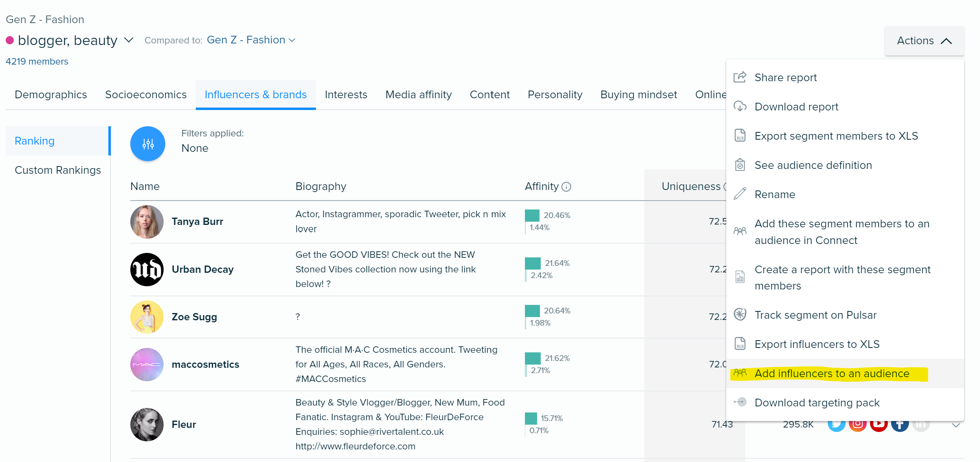Screen dimensions: 980x462
Task: Choose Add influencers to an audience
Action: click(845, 373)
